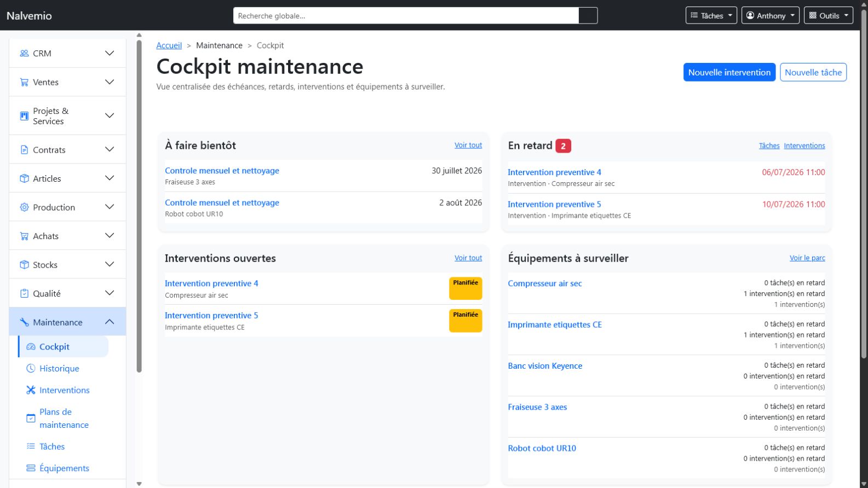Open Intervention preventive 5 in En retard
This screenshot has width=868, height=488.
tap(554, 204)
